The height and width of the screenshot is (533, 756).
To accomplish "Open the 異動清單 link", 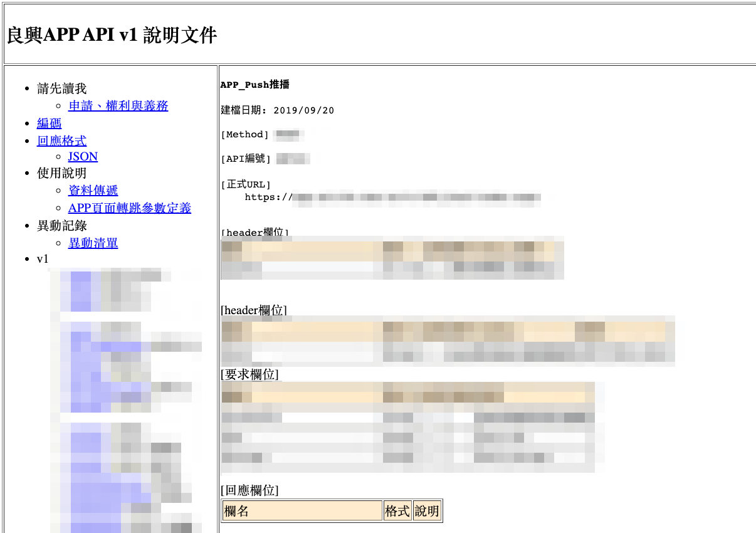I will point(93,243).
